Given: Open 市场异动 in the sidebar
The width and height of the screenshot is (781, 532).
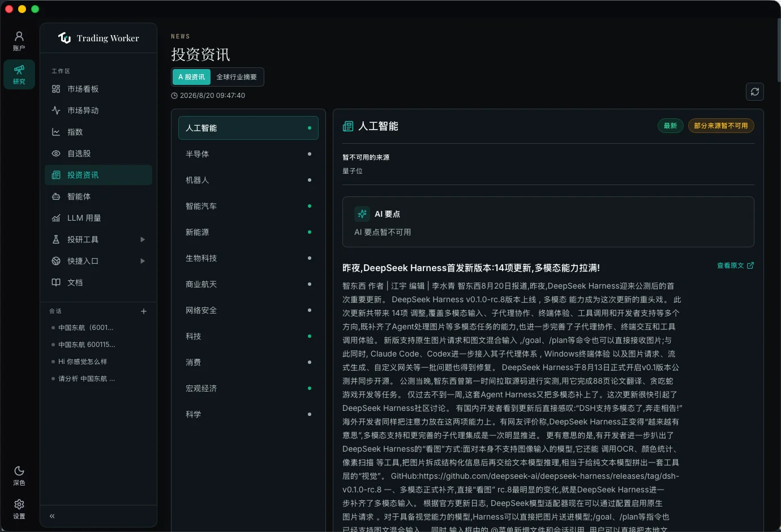Looking at the screenshot, I should [x=98, y=110].
